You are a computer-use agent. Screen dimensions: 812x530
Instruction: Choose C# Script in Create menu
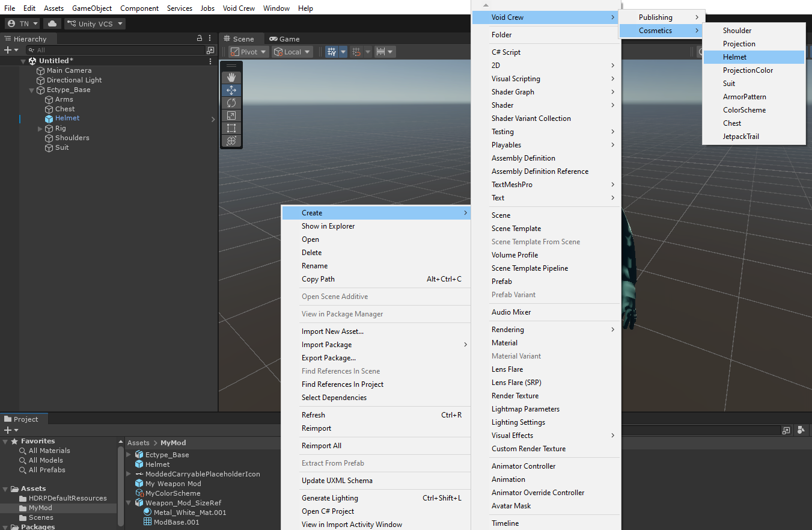[546, 52]
